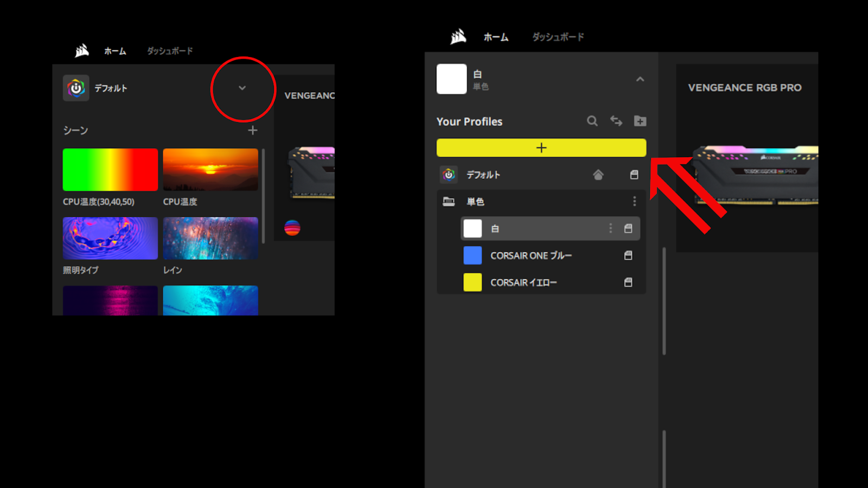The height and width of the screenshot is (488, 868).
Task: Click the VENGEANCE RGB PRO RAM image
Action: [756, 175]
